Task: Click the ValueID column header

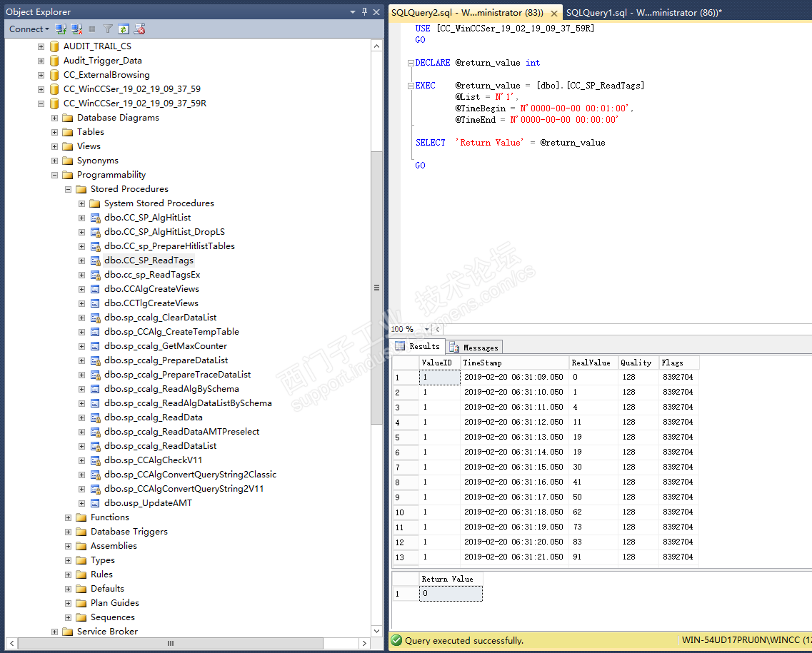Action: [440, 363]
